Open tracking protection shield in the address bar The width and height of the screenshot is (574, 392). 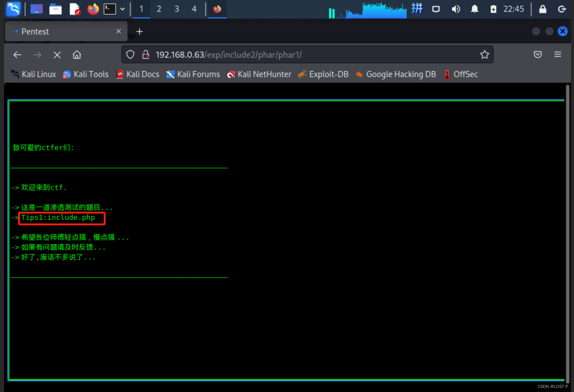(130, 55)
